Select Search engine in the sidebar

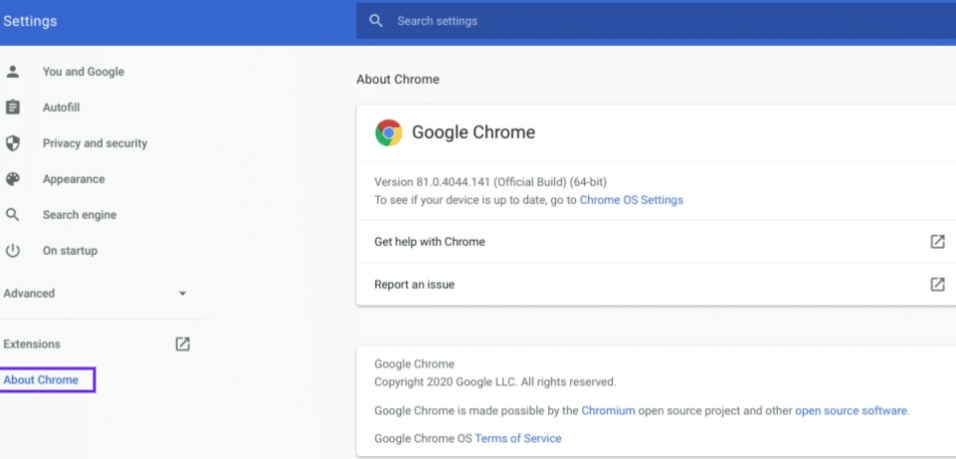tap(79, 215)
